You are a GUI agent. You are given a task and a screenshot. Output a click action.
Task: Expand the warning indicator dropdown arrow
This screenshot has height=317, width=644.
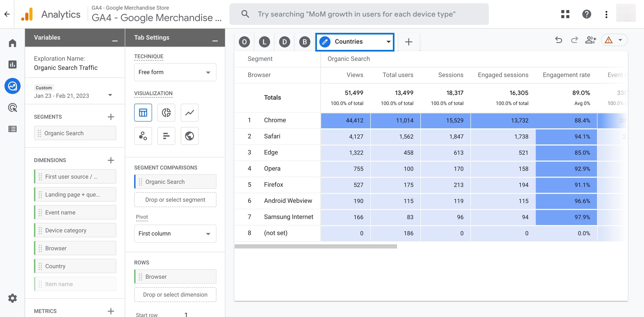click(620, 40)
